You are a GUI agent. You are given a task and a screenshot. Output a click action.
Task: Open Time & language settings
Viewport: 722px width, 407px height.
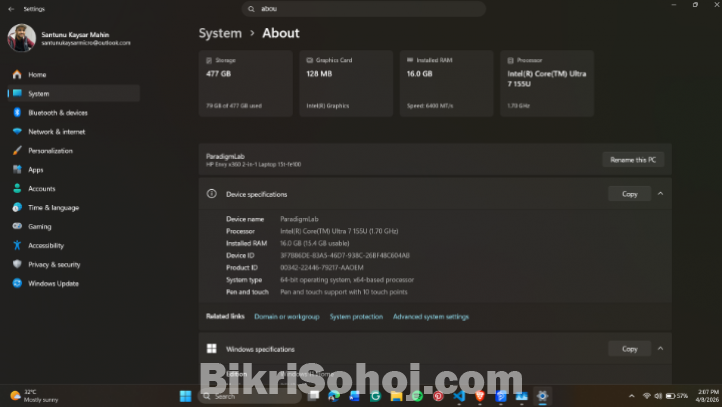pyautogui.click(x=53, y=207)
